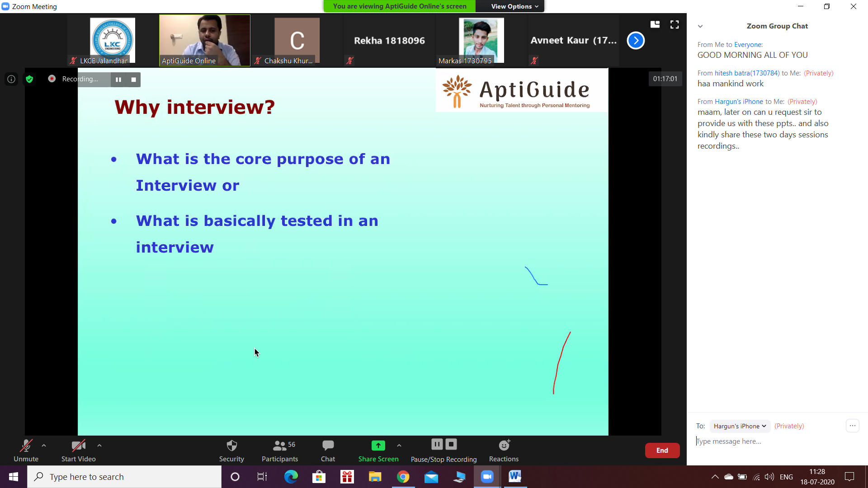
Task: Open the Wi-Fi network tray icon
Action: click(x=756, y=477)
